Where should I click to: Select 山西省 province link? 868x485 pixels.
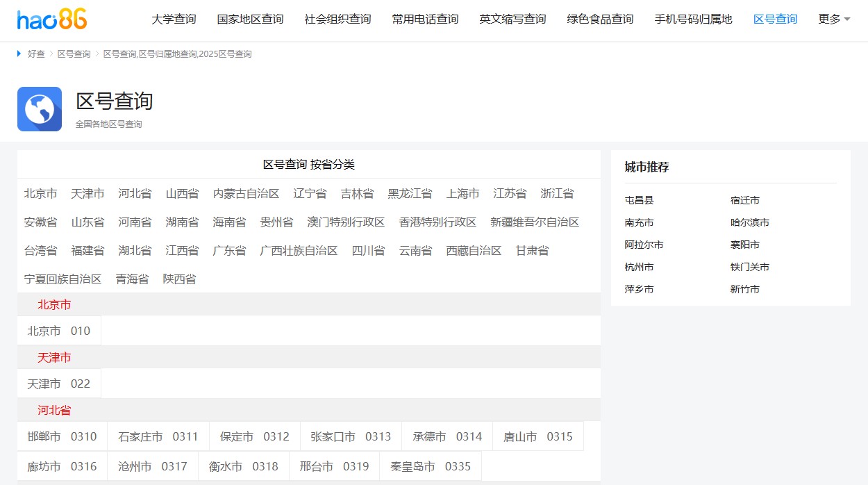pos(182,194)
